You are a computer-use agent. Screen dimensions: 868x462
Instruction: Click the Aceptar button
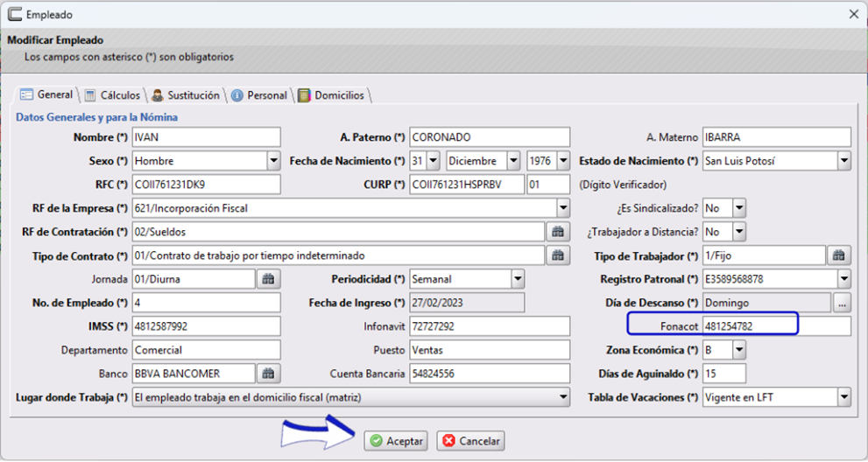point(397,441)
